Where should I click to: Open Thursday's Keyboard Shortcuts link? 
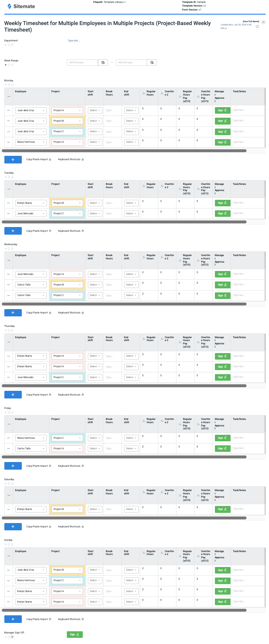tap(69, 395)
